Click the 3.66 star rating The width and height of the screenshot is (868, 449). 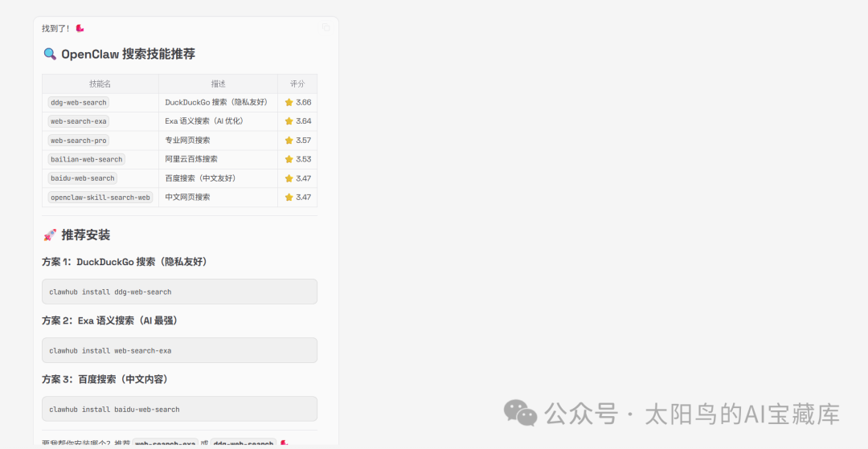[x=298, y=102]
